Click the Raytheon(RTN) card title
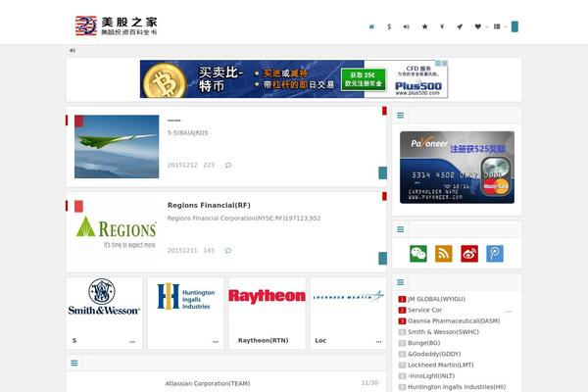The height and width of the screenshot is (392, 588). [x=264, y=340]
